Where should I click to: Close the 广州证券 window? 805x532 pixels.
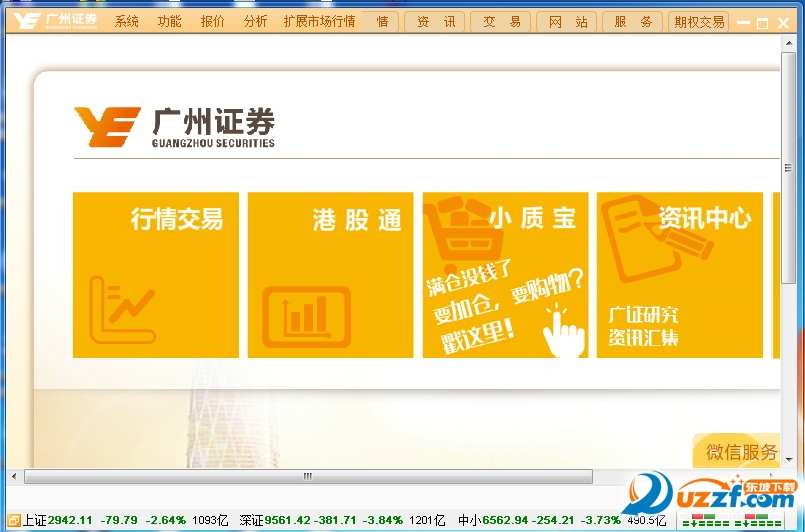point(783,23)
